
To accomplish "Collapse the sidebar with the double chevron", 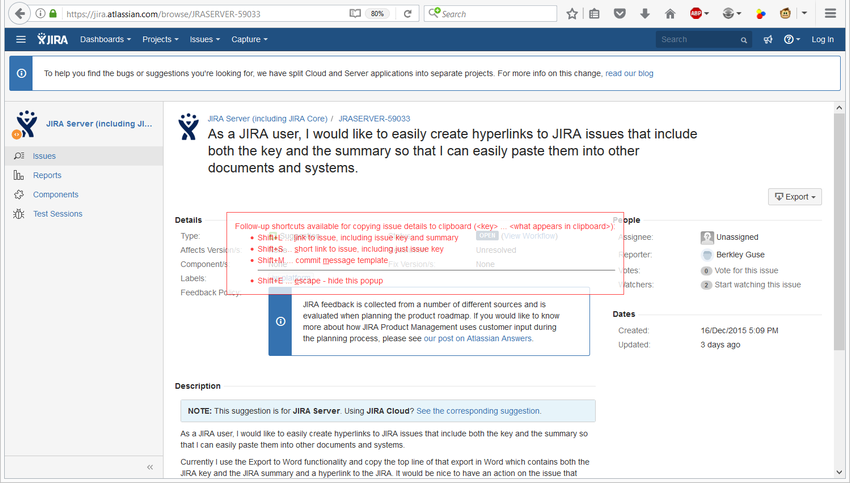I will [150, 467].
